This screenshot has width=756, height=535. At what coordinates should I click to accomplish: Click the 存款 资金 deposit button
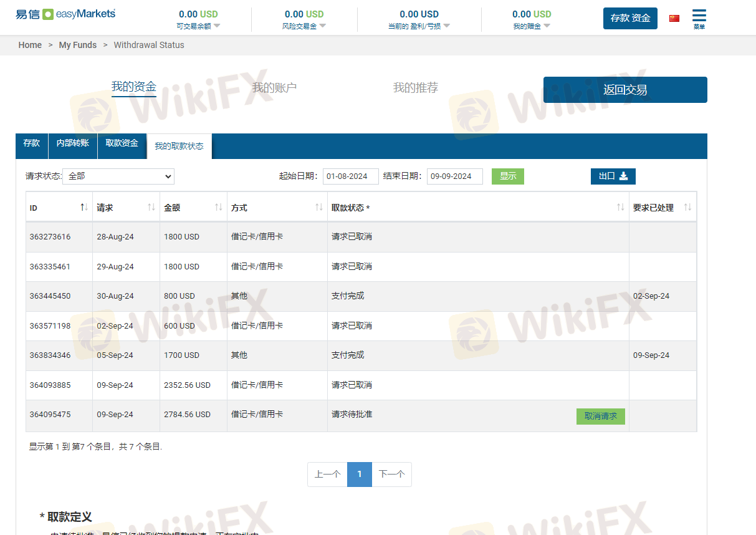click(630, 18)
